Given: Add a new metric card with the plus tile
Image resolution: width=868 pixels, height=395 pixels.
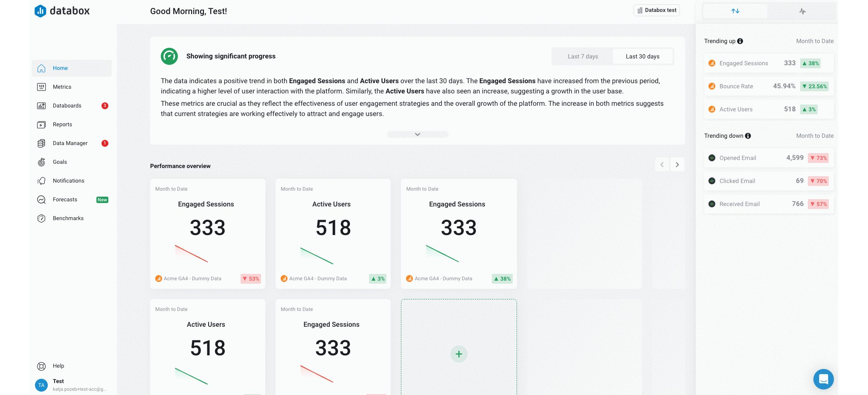Looking at the screenshot, I should pos(459,354).
